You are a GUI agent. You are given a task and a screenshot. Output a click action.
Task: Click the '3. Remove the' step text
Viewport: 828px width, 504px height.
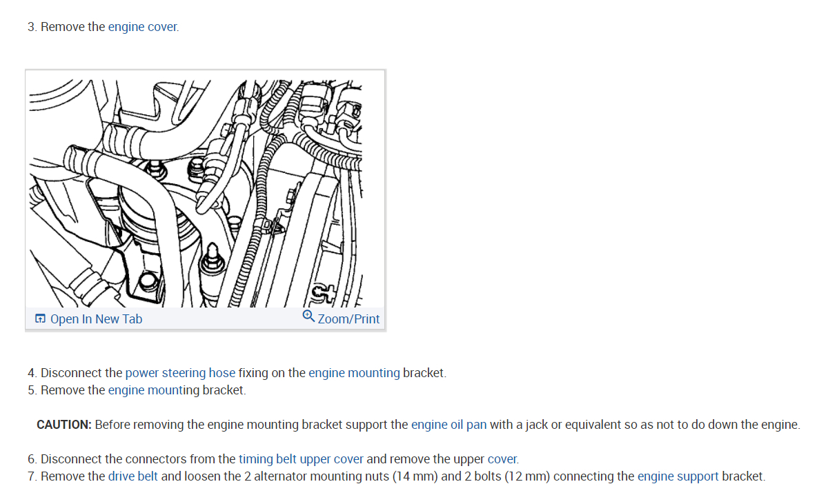click(66, 27)
